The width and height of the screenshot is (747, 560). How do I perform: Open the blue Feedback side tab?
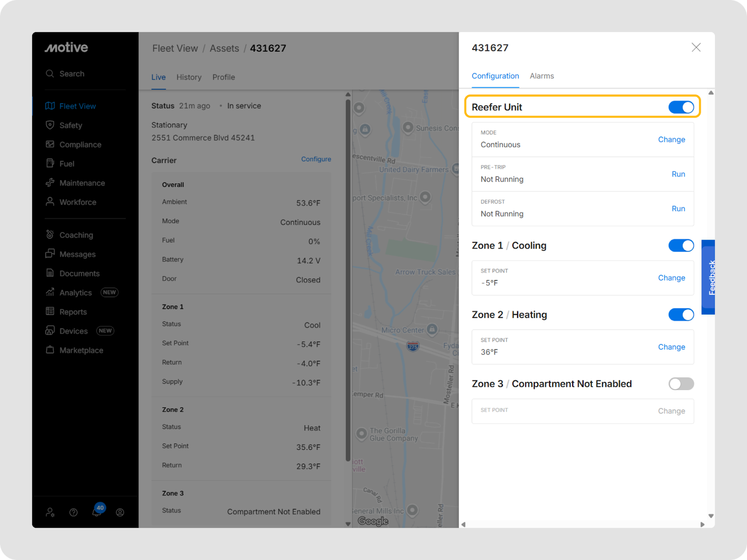709,277
